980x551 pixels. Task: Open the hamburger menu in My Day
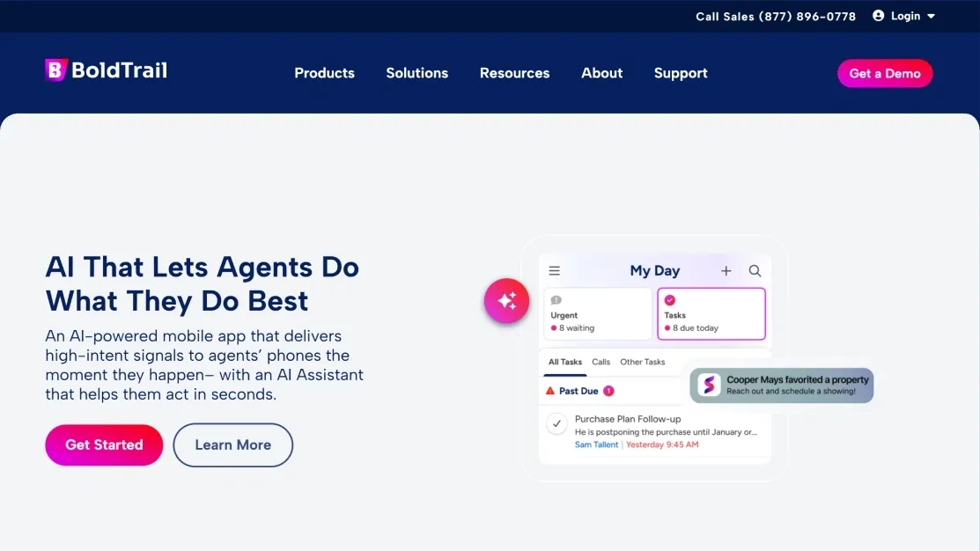point(555,270)
